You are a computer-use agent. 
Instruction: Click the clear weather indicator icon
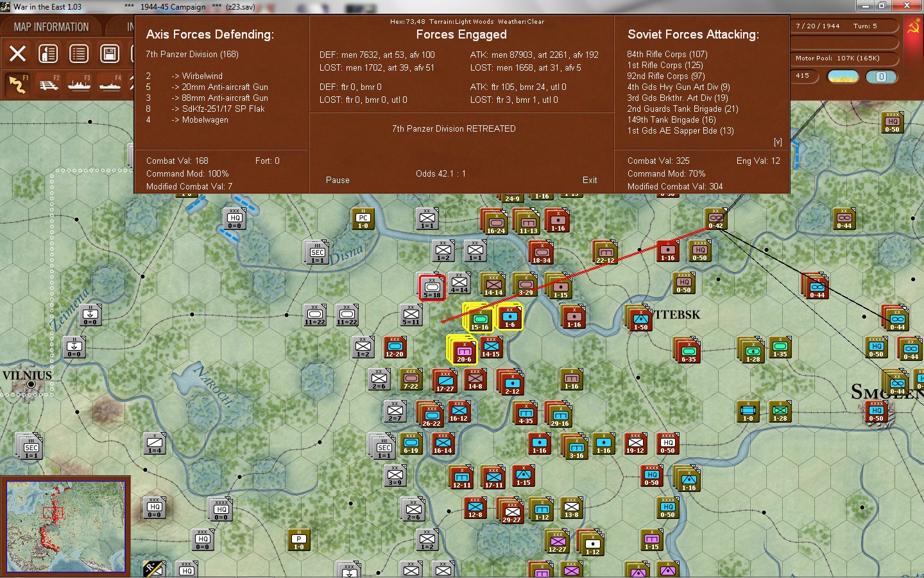click(843, 77)
